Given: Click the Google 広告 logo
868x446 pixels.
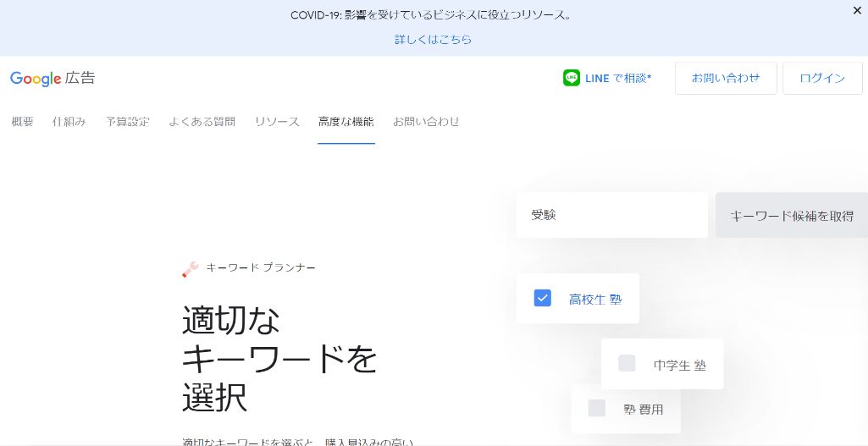Looking at the screenshot, I should point(53,78).
